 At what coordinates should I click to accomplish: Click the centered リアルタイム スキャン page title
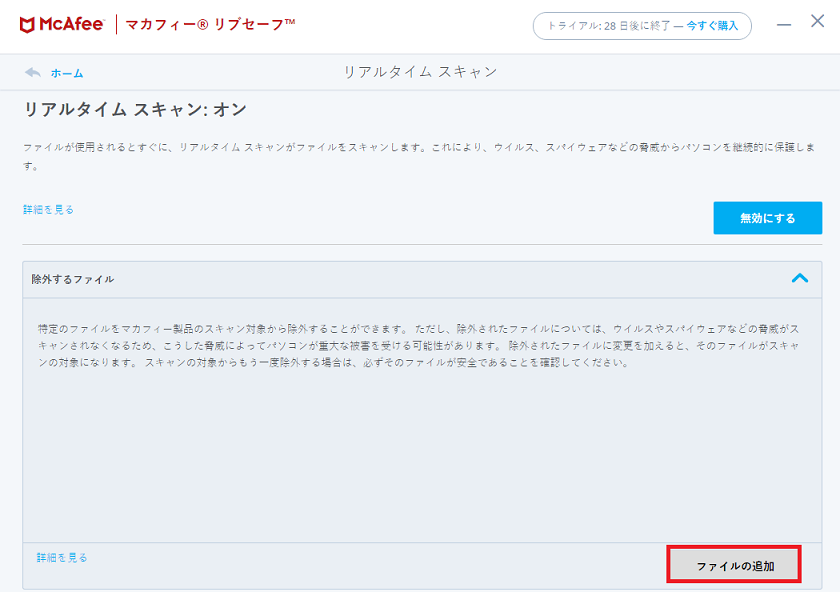(x=420, y=72)
